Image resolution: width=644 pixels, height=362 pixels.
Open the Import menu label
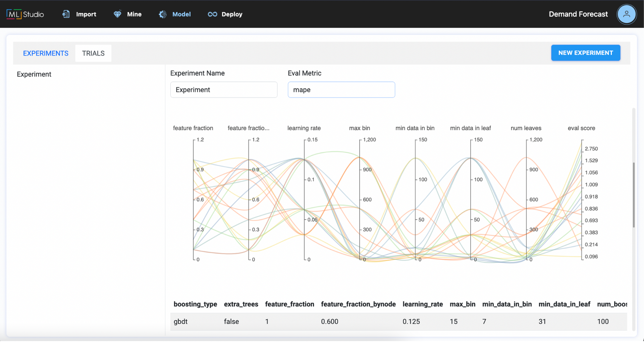pos(86,14)
